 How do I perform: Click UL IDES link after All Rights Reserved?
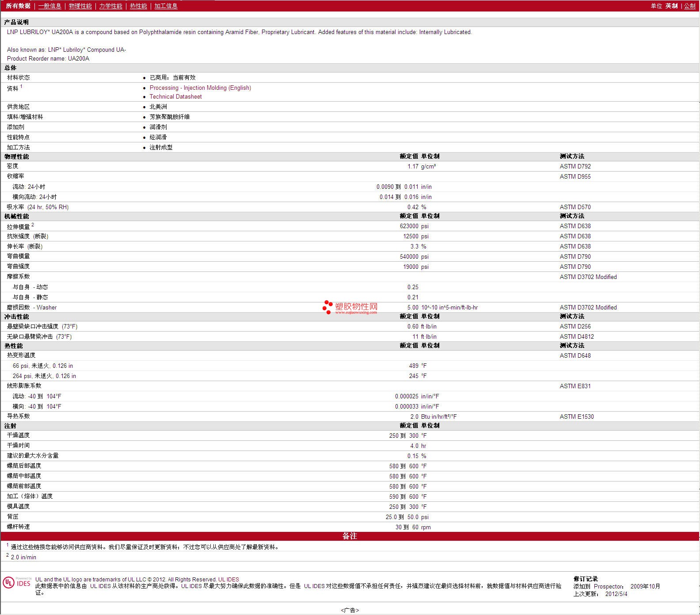(228, 579)
